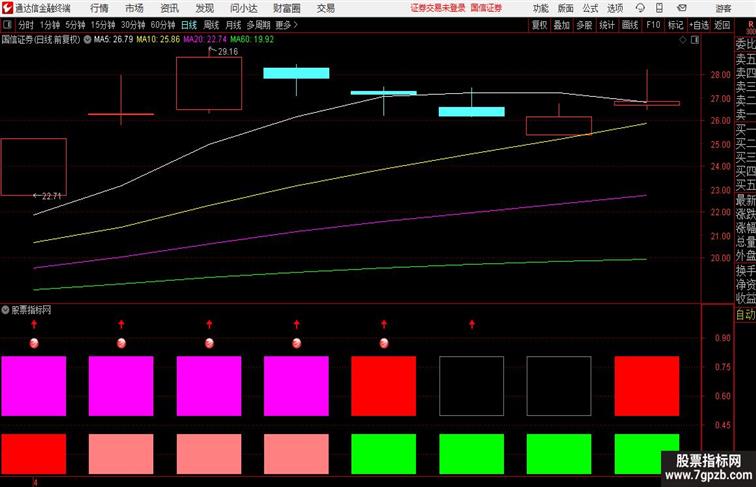Open MA indicator settings round arrow icon
Image resolution: width=756 pixels, height=487 pixels.
coord(87,40)
